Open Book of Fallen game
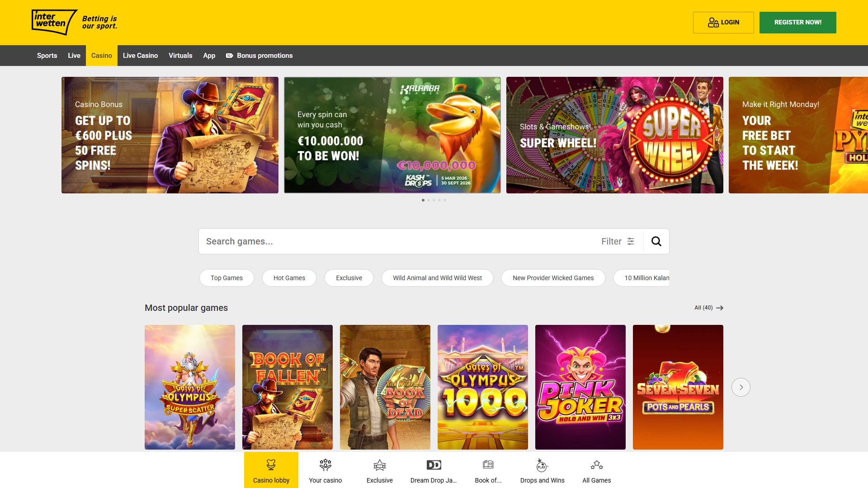The width and height of the screenshot is (868, 488). [x=288, y=387]
